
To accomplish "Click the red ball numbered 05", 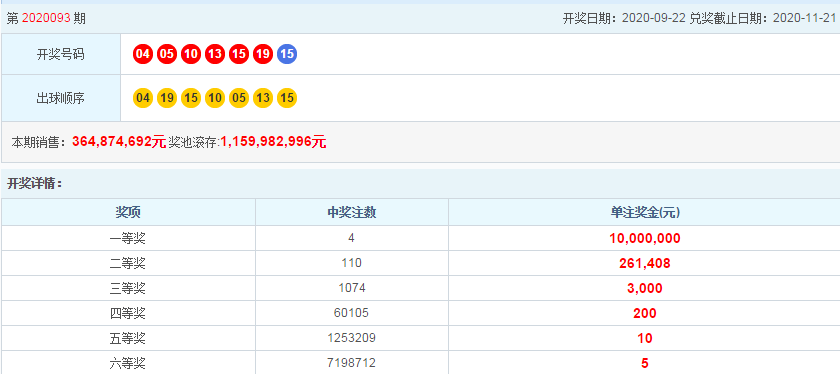I will (x=167, y=54).
